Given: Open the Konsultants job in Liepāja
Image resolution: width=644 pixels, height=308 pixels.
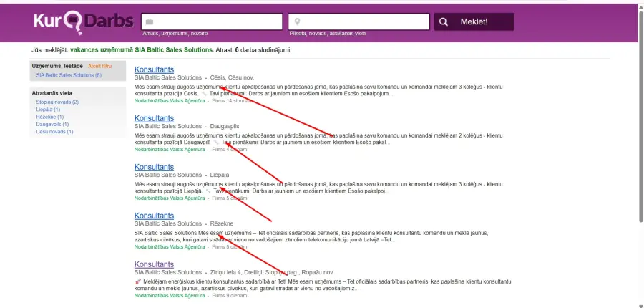Looking at the screenshot, I should tap(154, 167).
